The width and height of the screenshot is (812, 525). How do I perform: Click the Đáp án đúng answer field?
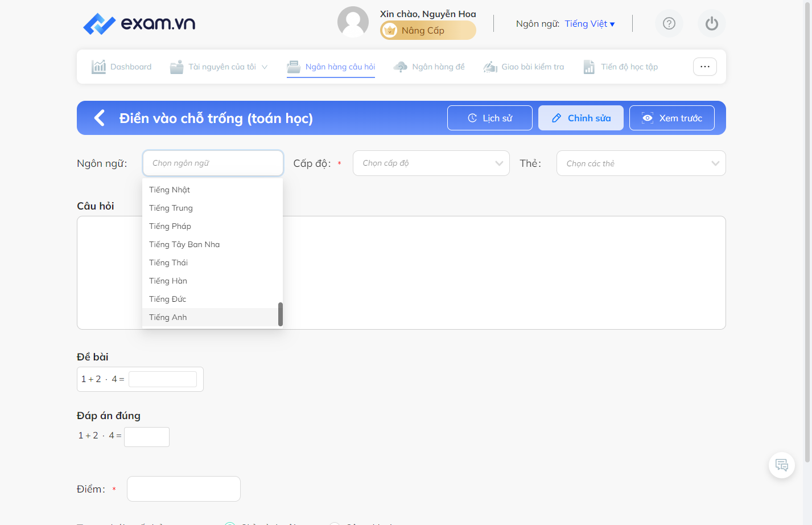coord(147,437)
